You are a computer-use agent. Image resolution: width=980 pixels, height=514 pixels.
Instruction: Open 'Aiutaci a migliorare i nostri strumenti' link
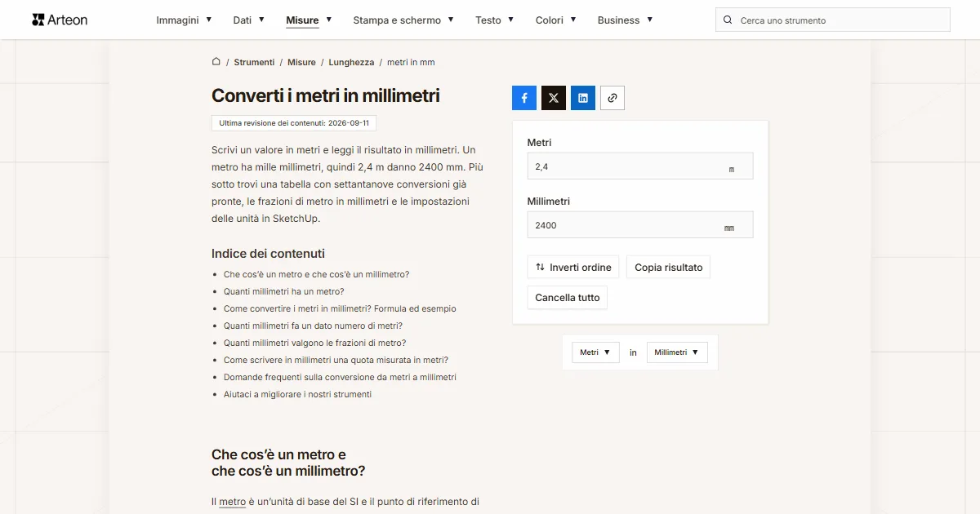coord(297,395)
